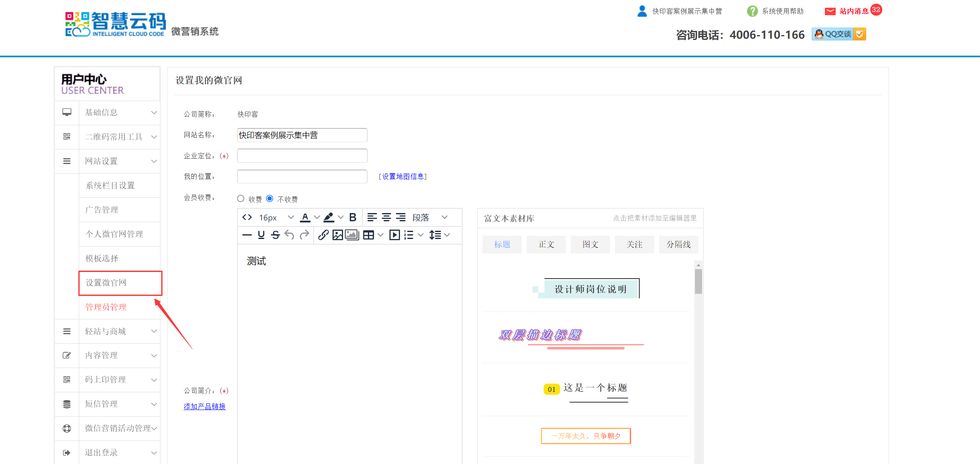This screenshot has height=464, width=980.
Task: Open 模板选择 in the sidebar menu
Action: click(102, 258)
